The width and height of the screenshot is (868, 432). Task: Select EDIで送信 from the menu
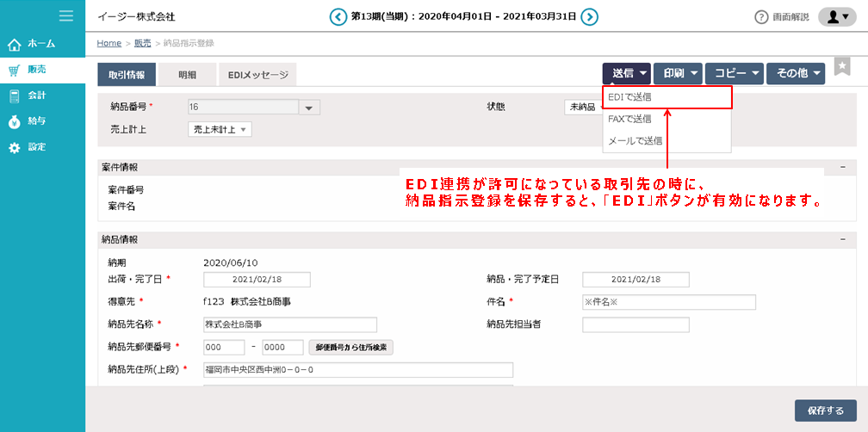click(666, 97)
